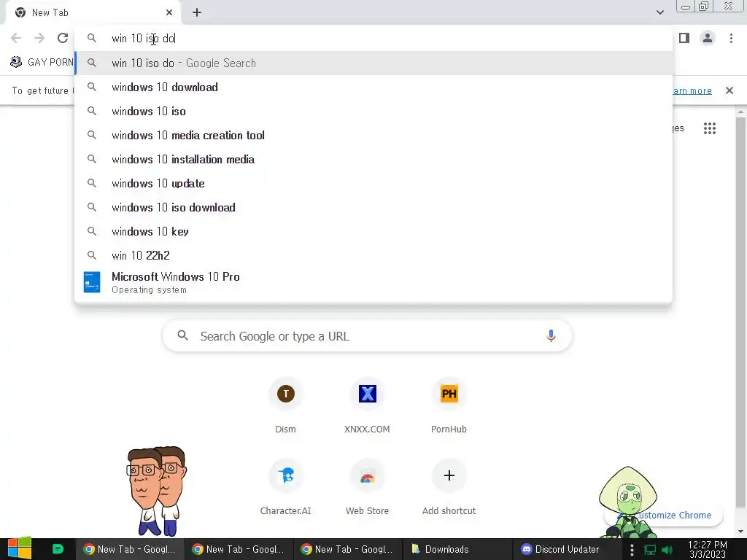Select the 'win 10 22h2' suggestion
The image size is (747, 560).
tap(373, 255)
